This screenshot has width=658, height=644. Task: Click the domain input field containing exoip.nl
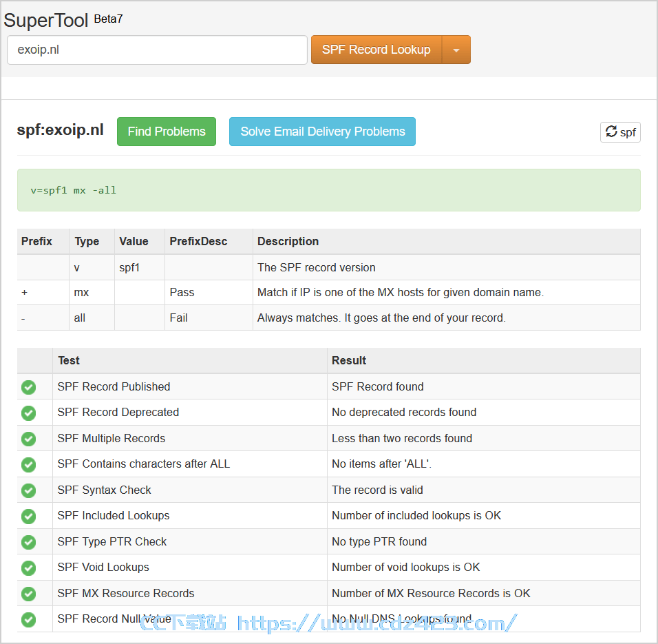point(157,50)
